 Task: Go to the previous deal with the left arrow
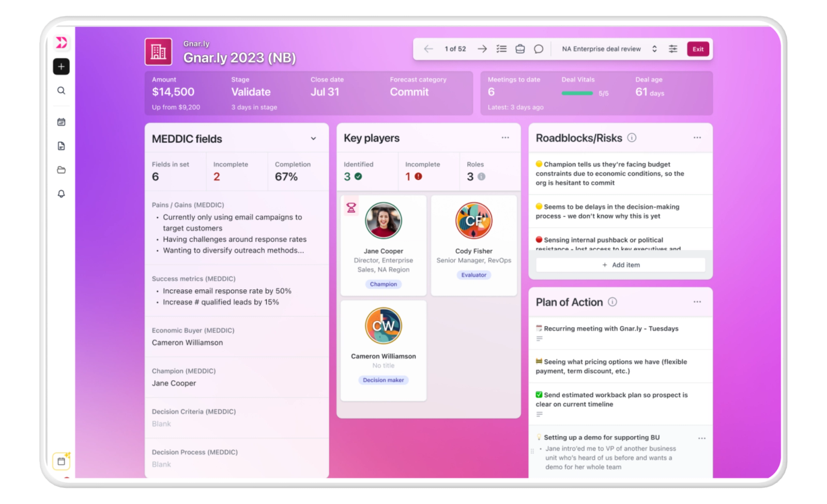[428, 49]
